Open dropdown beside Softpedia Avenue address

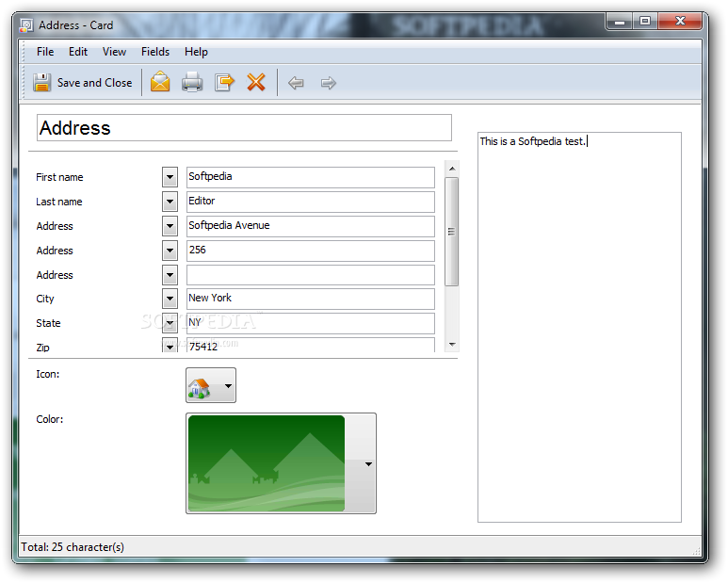click(x=170, y=226)
